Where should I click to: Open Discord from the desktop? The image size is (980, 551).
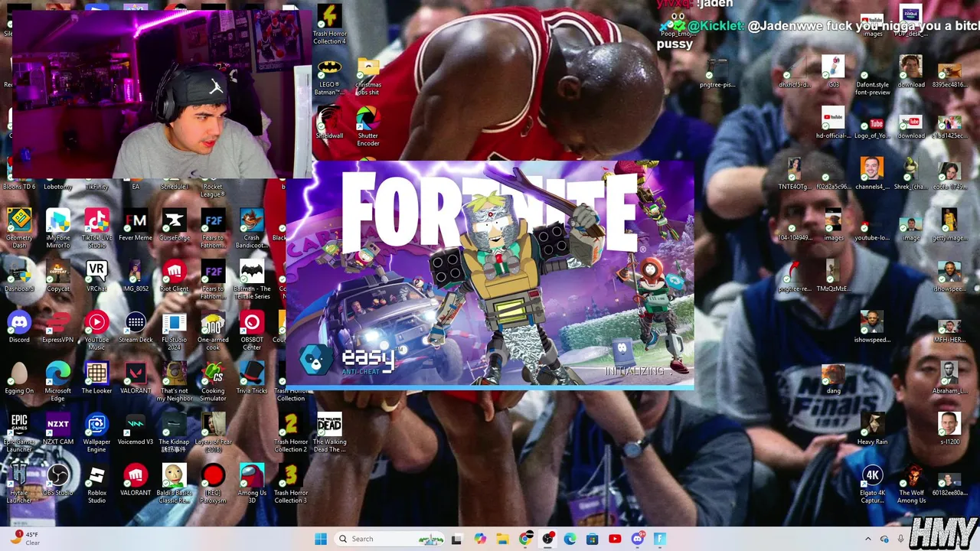(19, 327)
